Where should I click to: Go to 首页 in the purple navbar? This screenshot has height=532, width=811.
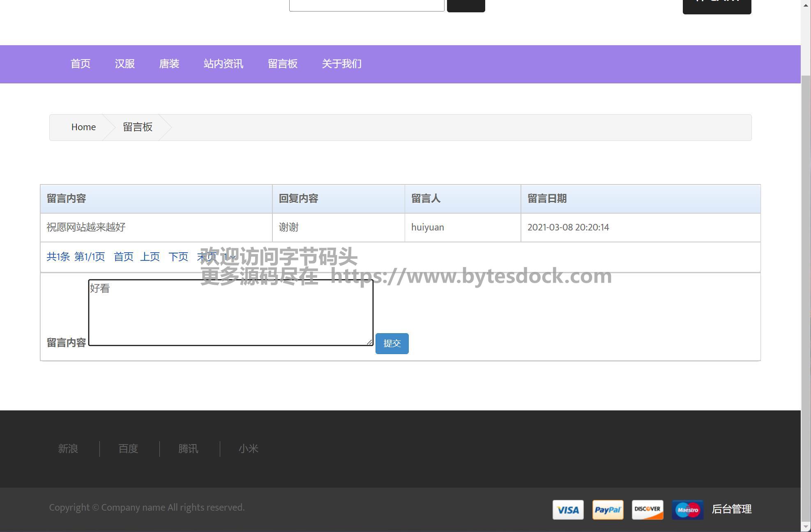81,64
